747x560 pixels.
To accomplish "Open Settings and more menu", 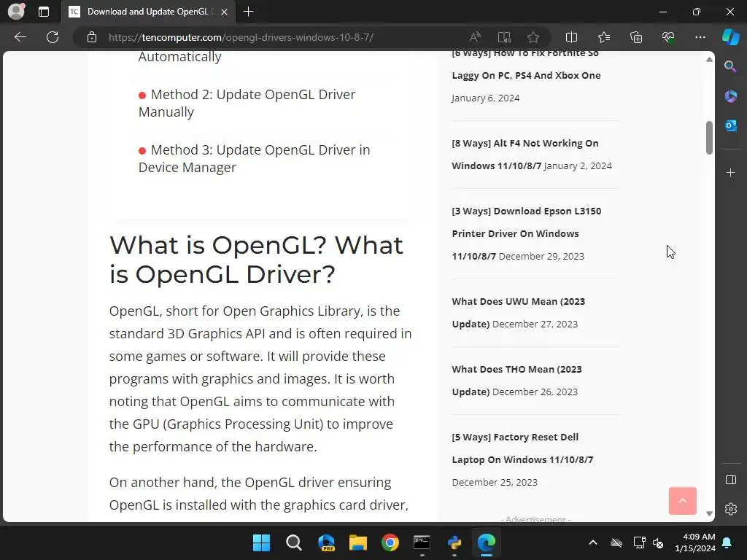I will [x=700, y=37].
